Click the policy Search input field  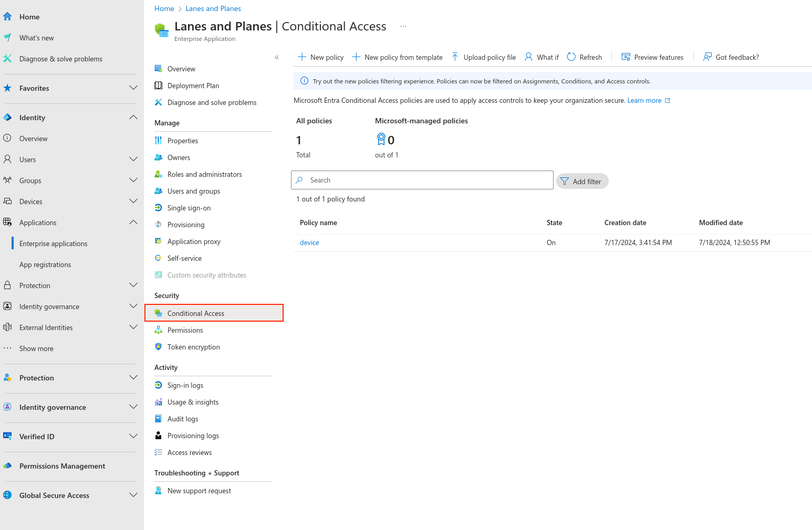[422, 180]
